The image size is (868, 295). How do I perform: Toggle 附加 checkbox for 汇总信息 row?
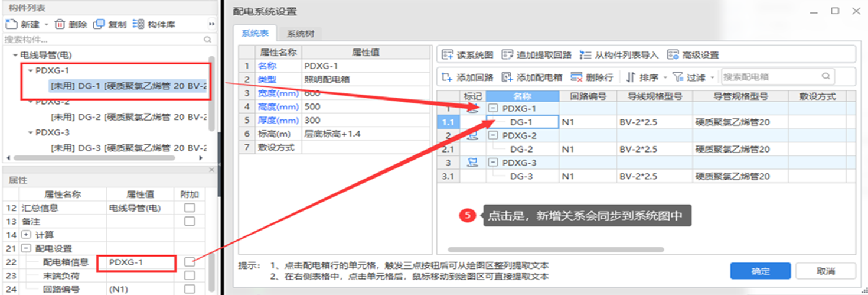(x=190, y=208)
